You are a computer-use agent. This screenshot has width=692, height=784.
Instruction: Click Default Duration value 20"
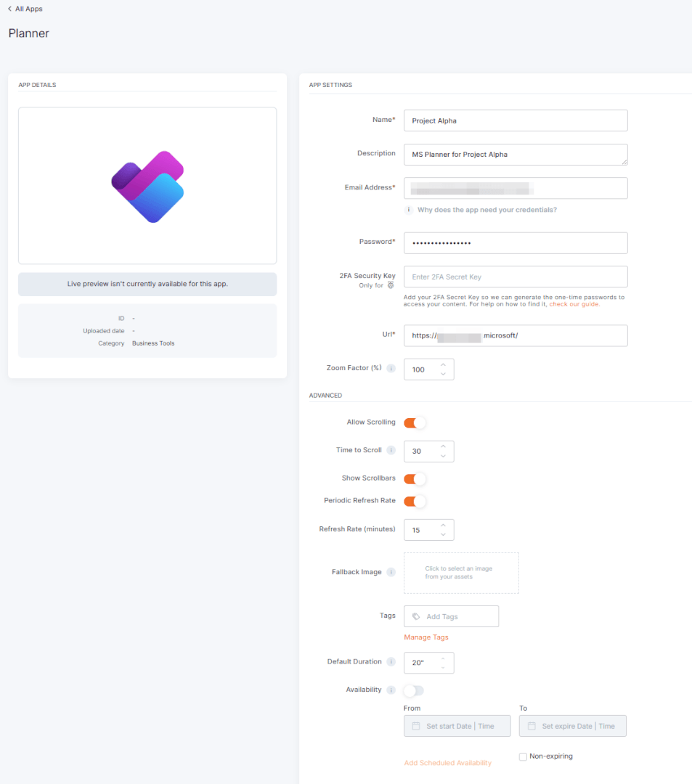(x=418, y=663)
